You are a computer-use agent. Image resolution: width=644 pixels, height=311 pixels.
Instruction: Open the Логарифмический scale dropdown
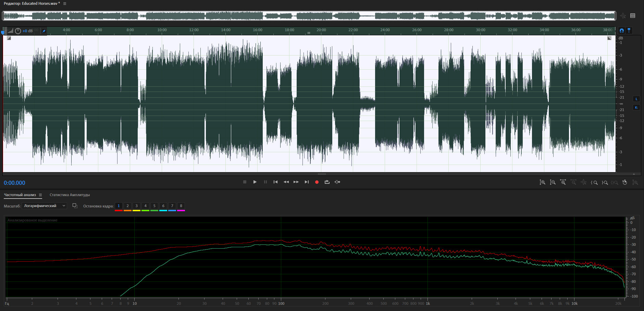click(x=44, y=206)
